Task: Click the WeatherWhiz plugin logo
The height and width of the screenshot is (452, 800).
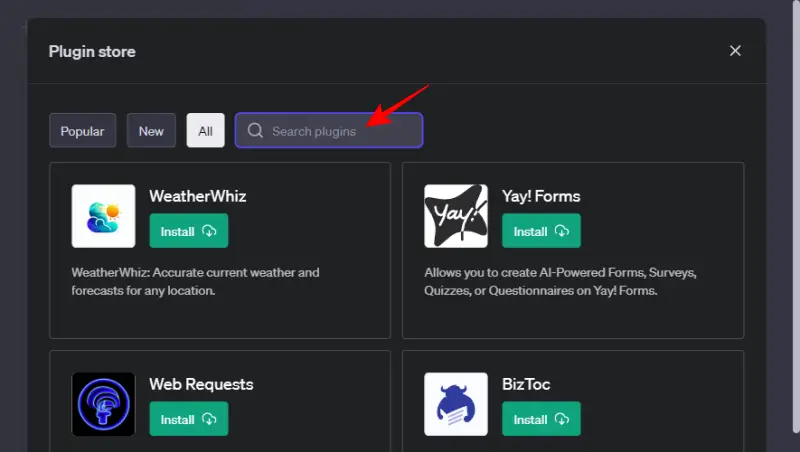Action: click(x=103, y=215)
